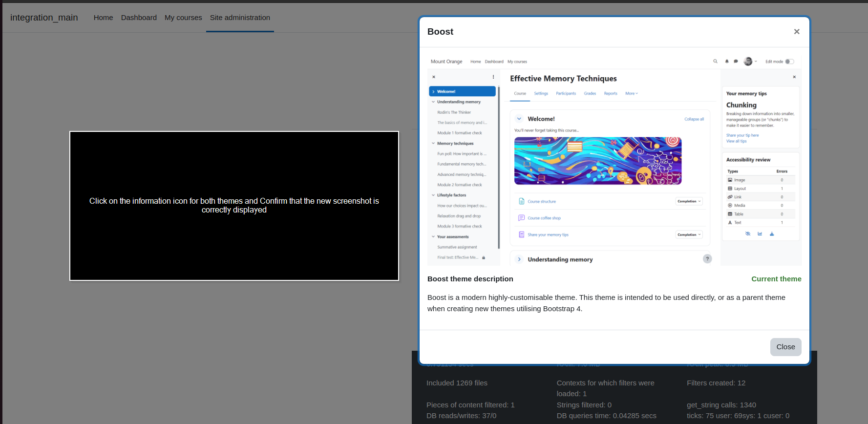The height and width of the screenshot is (424, 868).
Task: Click the Close button in the Boost dialog
Action: 785,347
